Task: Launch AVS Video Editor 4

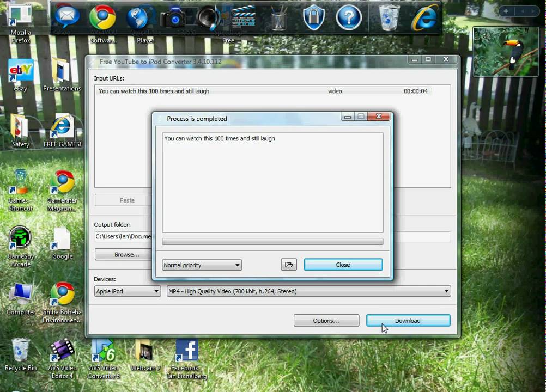Action: point(62,359)
